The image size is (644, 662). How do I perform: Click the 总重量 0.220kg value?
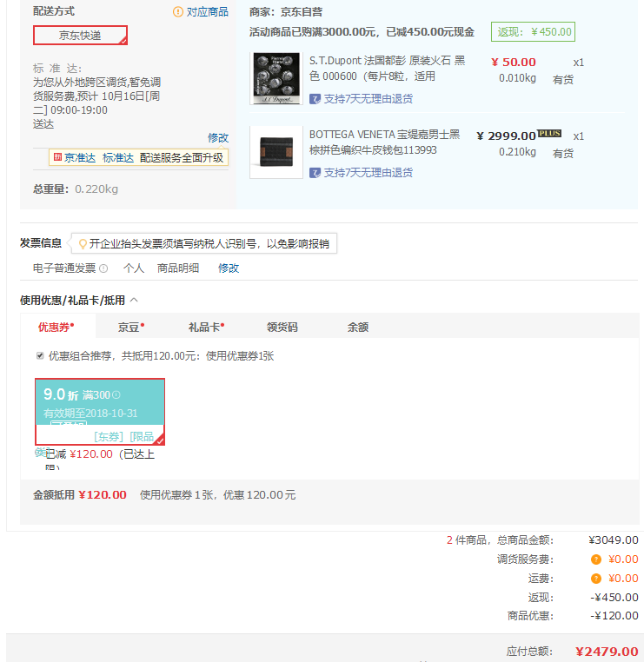[96, 189]
